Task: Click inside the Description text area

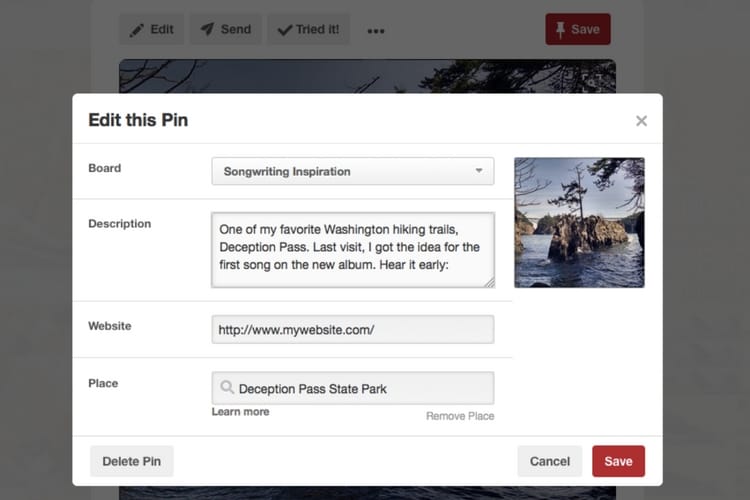Action: click(x=352, y=248)
